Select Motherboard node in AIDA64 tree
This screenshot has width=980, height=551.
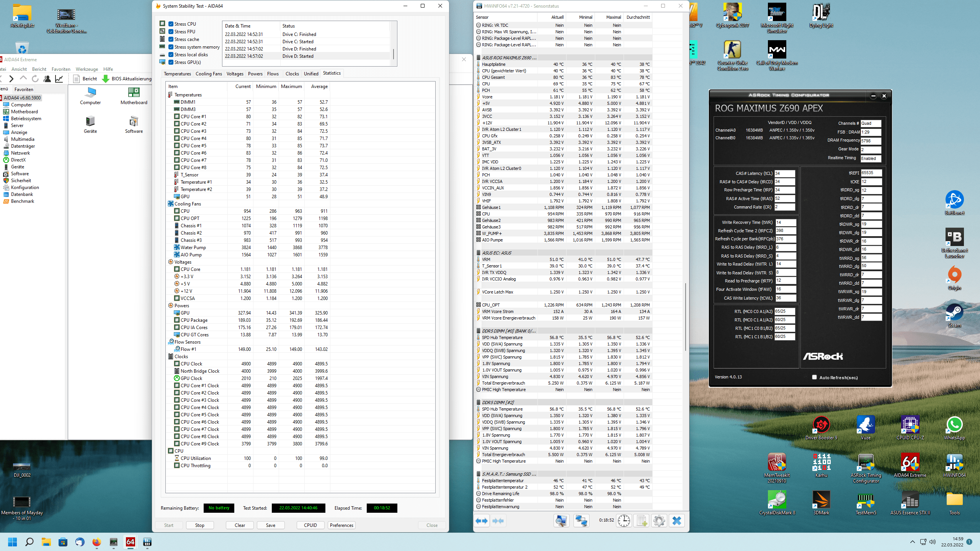(24, 112)
